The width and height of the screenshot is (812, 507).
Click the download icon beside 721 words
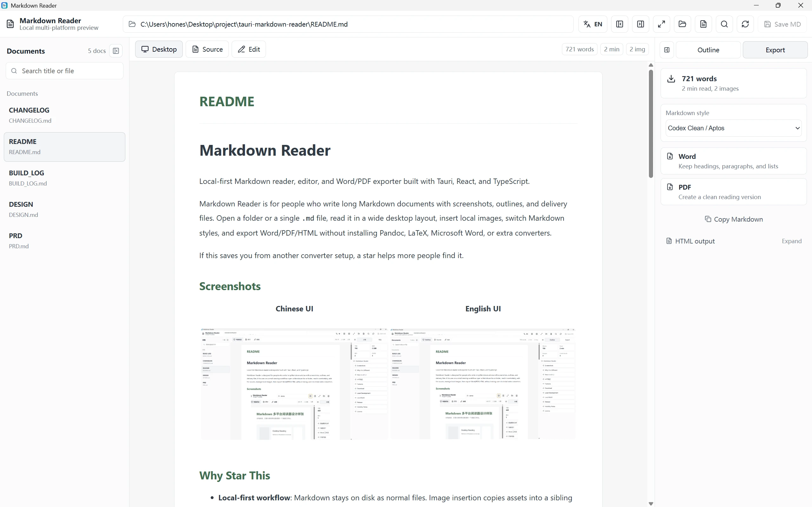[671, 79]
